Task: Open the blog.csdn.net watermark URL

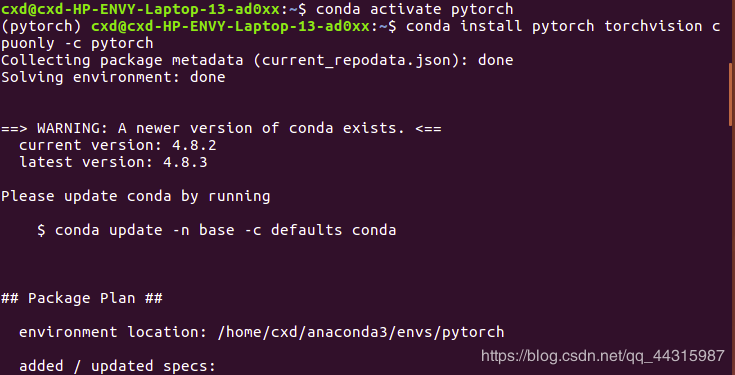Action: (603, 356)
